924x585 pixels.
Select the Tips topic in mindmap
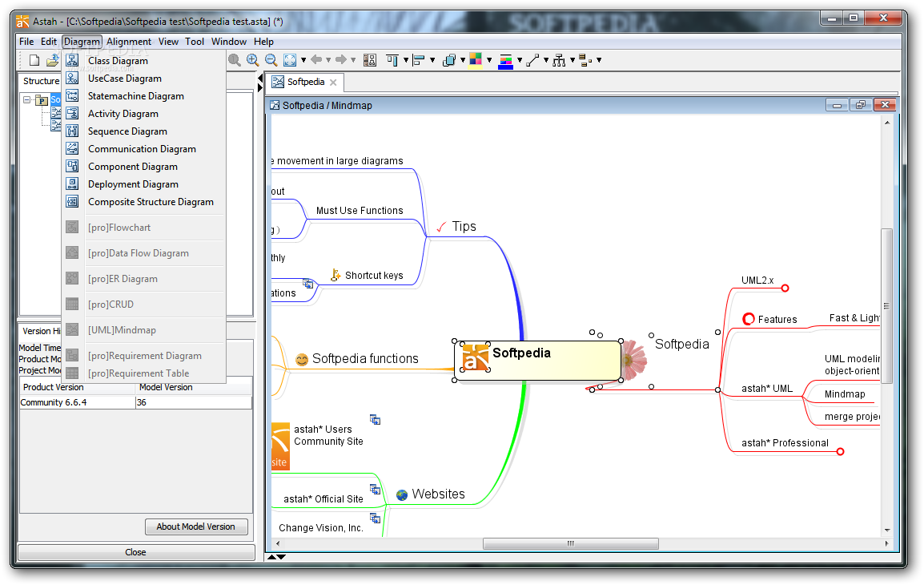point(464,227)
